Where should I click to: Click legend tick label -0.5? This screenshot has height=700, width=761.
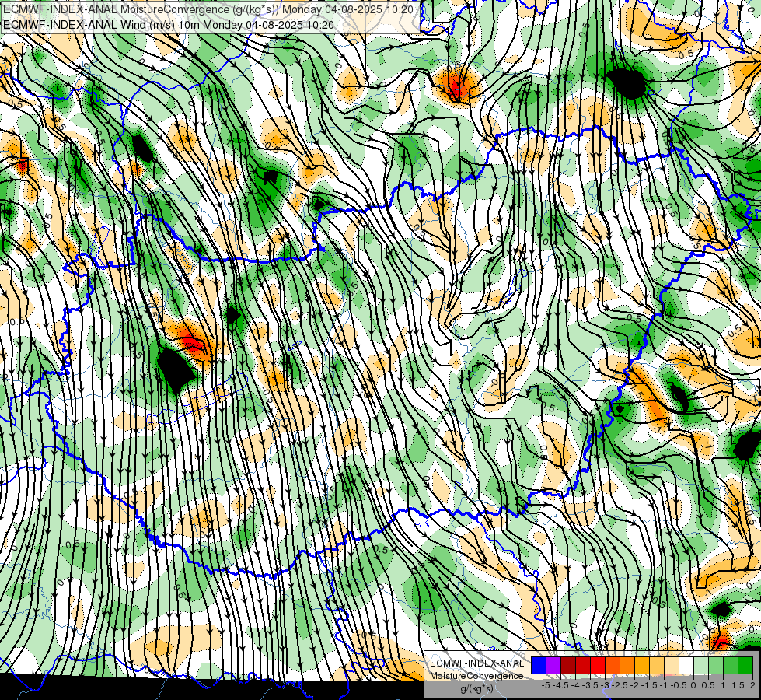pyautogui.click(x=679, y=685)
